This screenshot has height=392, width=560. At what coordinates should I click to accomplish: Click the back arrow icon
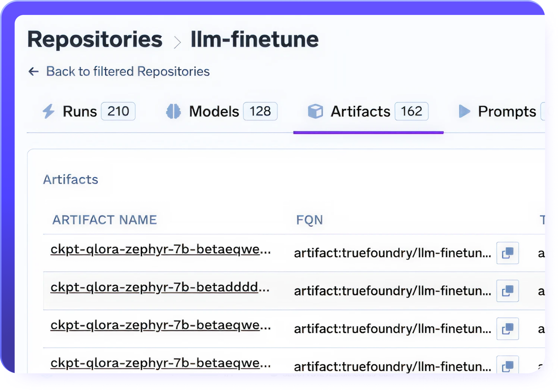click(34, 71)
